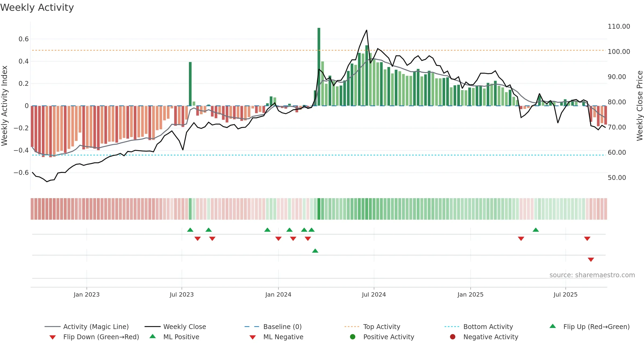This screenshot has height=362, width=644.
Task: Click the ML Negative marker after Jul 2025
Action: 591,260
